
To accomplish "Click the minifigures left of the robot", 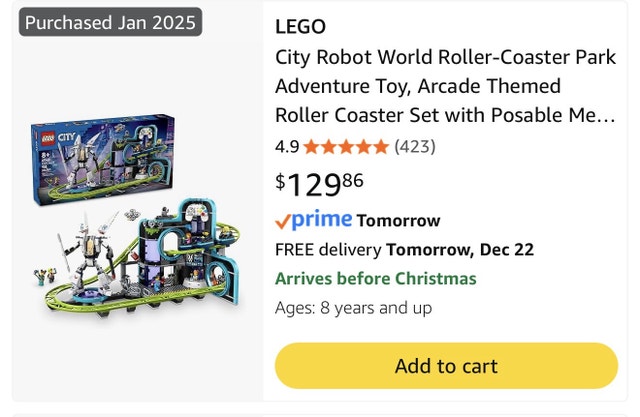I will [43, 274].
